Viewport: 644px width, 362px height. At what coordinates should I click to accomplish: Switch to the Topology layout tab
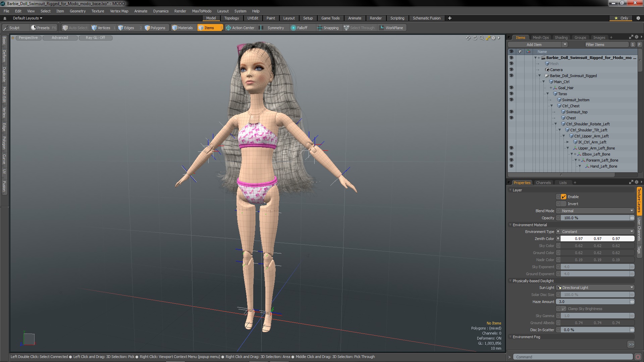[x=231, y=18]
